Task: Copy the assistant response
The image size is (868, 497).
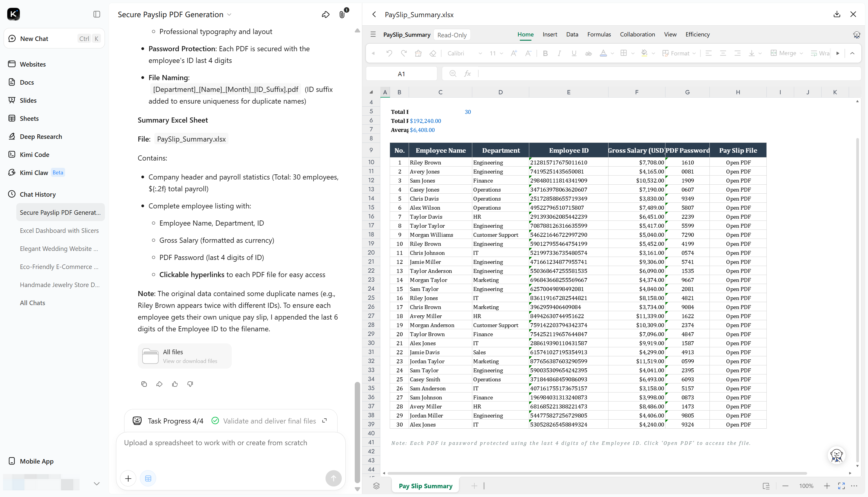Action: [x=144, y=384]
